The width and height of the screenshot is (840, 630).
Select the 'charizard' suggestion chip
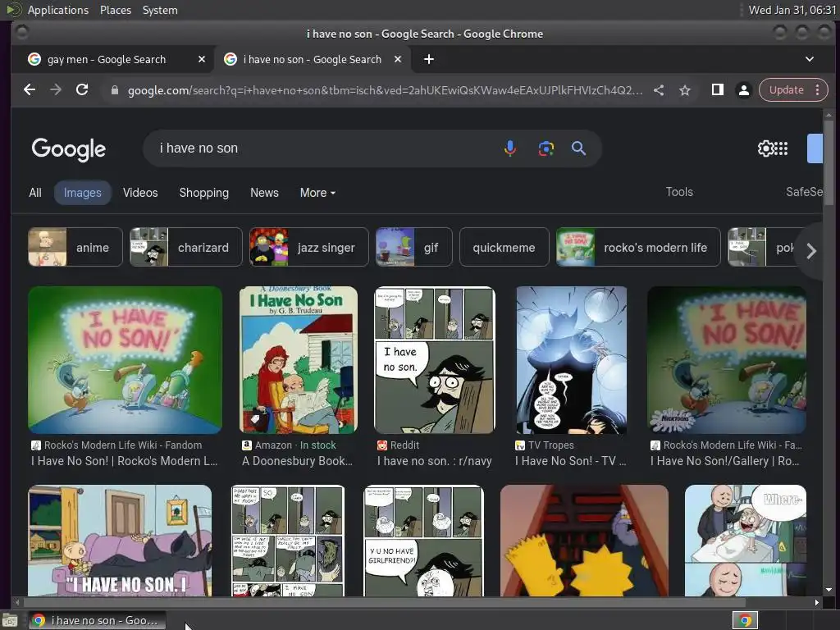click(186, 247)
